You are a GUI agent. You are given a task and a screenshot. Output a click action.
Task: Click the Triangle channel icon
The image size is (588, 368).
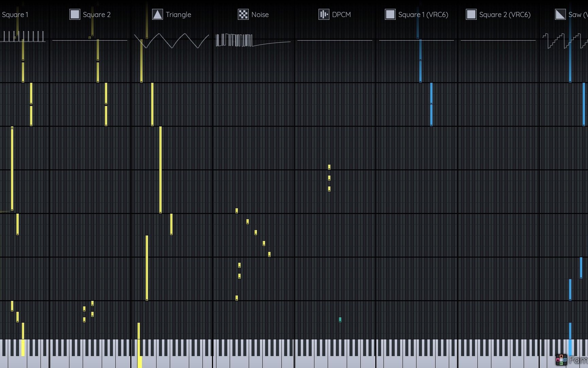[x=157, y=14]
